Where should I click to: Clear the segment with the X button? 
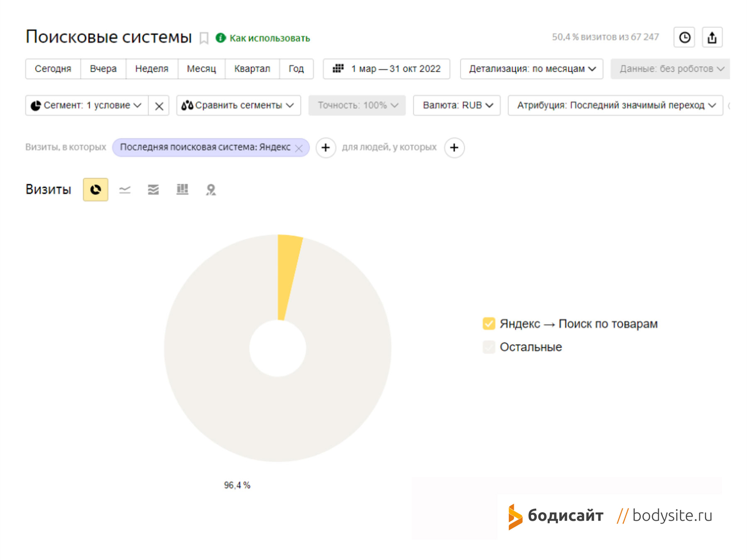pyautogui.click(x=159, y=106)
